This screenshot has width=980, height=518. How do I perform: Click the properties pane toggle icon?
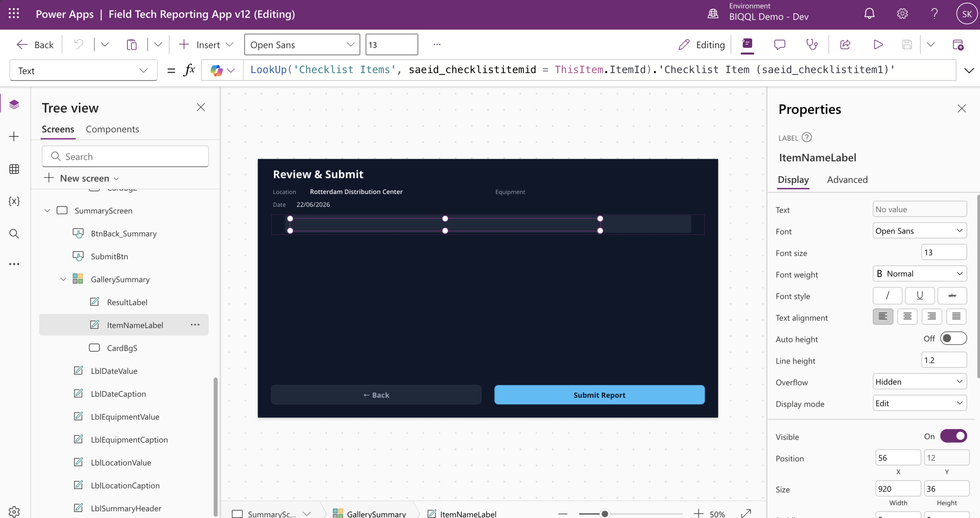coord(747,44)
